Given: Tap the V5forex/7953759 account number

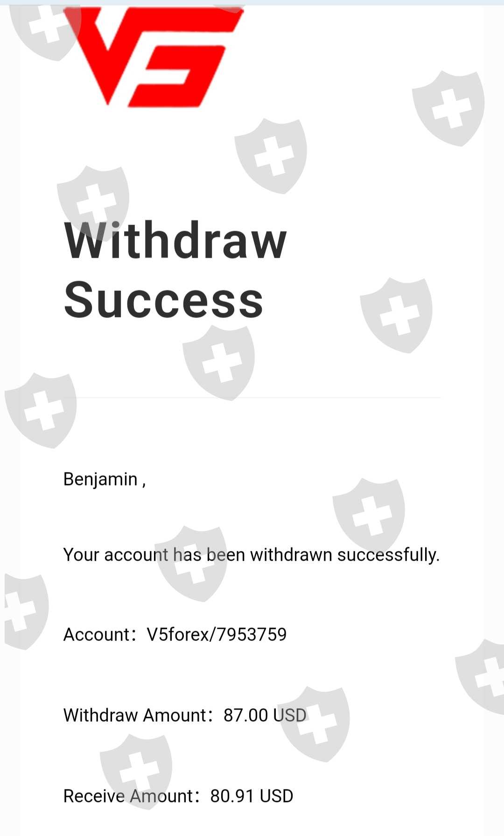Looking at the screenshot, I should [x=217, y=634].
